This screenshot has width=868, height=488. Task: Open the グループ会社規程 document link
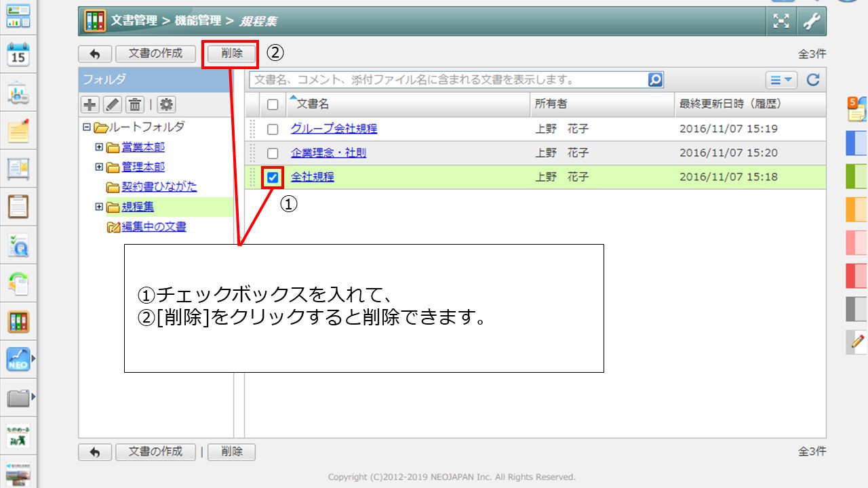334,129
